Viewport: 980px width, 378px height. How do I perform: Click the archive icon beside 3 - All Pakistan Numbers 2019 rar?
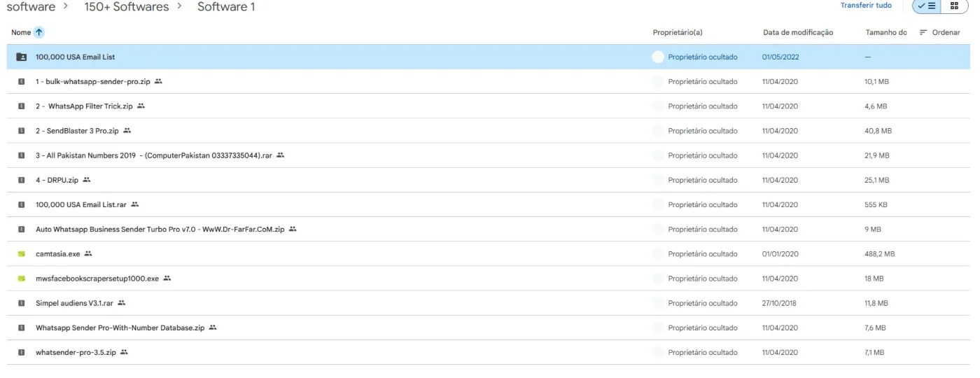click(22, 155)
